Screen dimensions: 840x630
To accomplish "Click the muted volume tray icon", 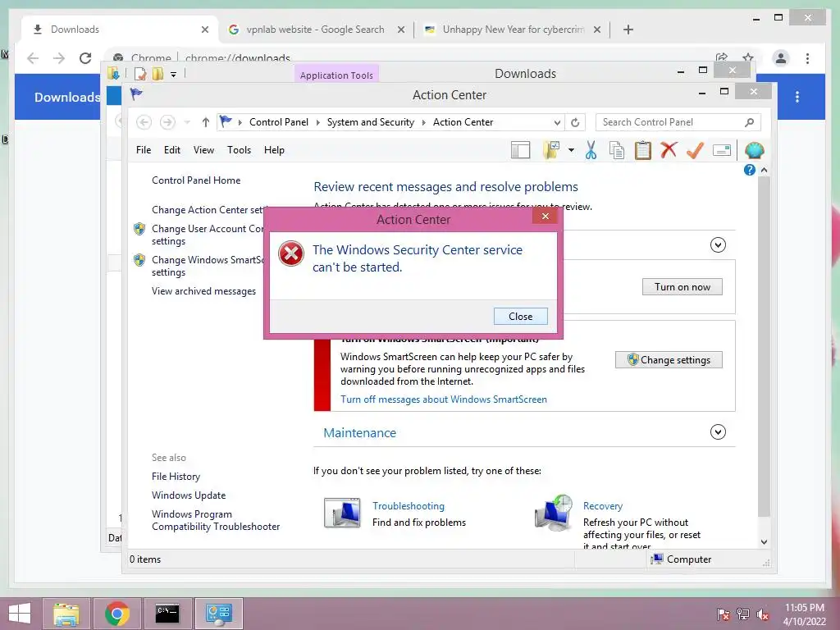I will tap(763, 614).
